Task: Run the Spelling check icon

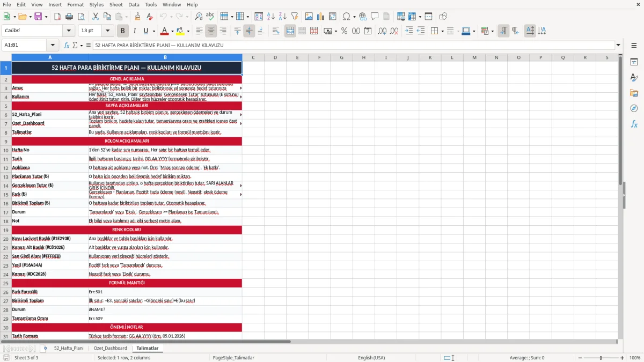Action: click(210, 17)
